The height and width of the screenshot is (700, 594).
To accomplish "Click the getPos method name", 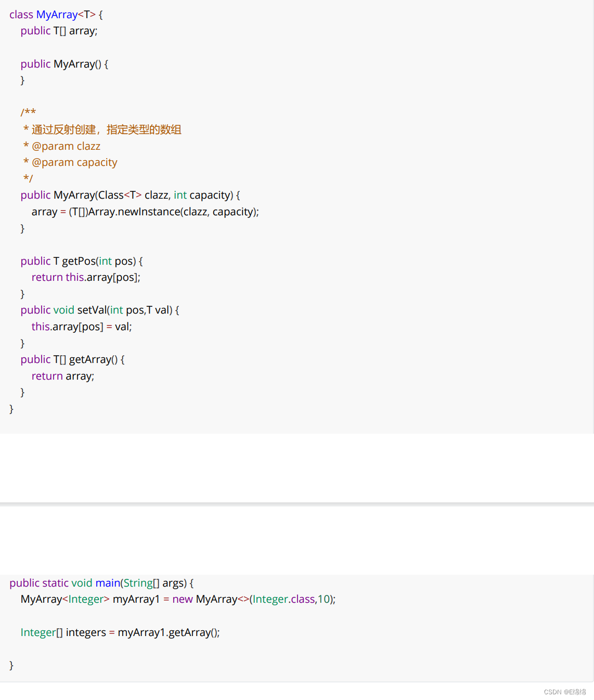I will (79, 261).
